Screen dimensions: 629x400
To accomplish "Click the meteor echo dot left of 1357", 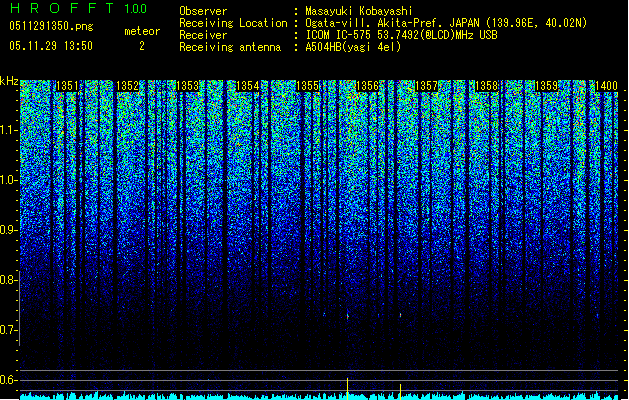I will (400, 315).
